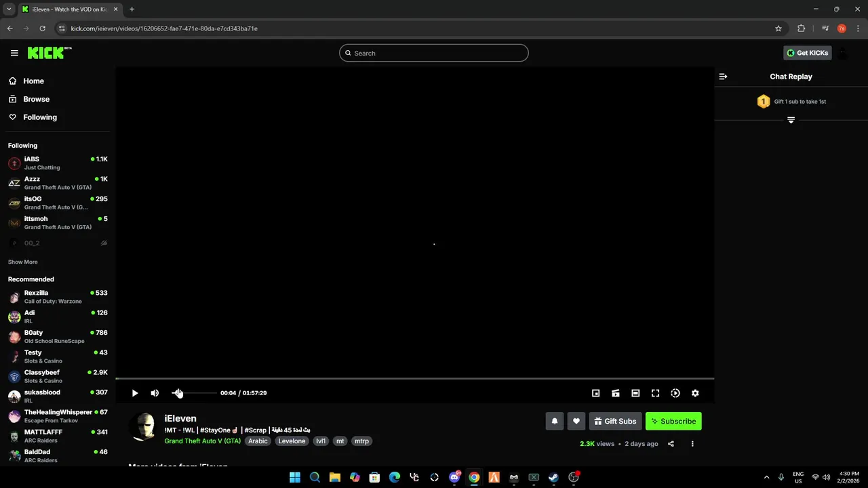
Task: Click Get KICKs button
Action: [807, 53]
